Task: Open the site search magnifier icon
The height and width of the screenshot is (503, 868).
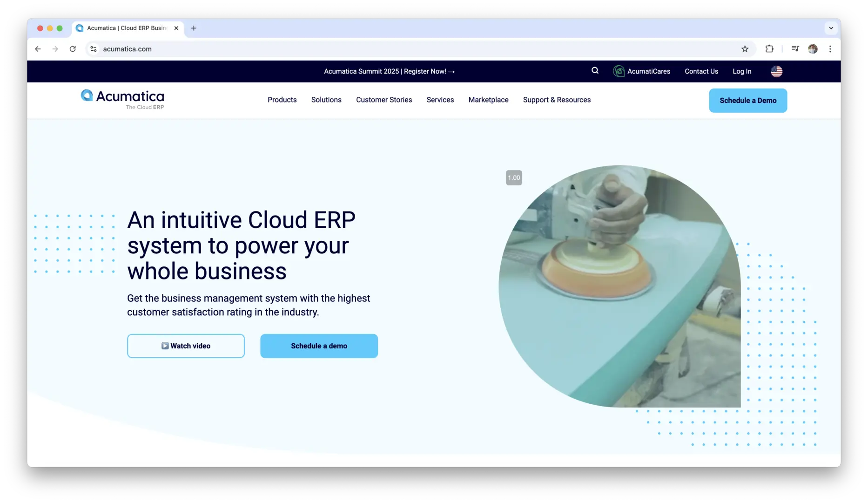Action: coord(595,71)
